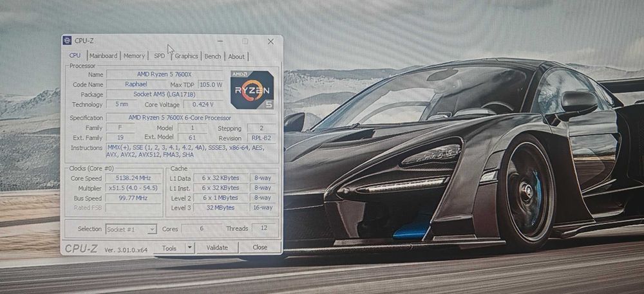The image size is (644, 294).
Task: Click the version text Ver. 3.01.0.x64
Action: 126,250
